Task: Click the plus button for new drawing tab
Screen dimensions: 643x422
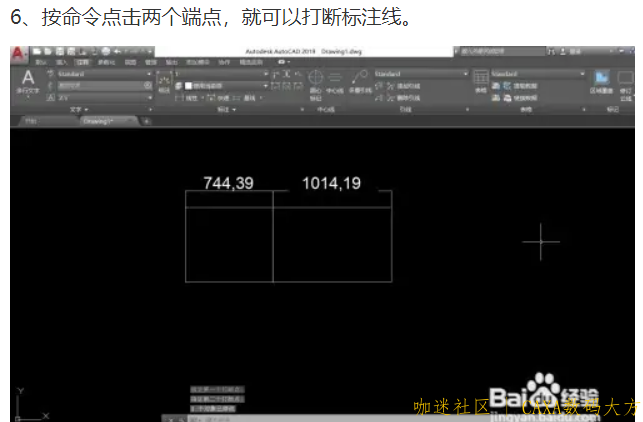Action: (146, 121)
